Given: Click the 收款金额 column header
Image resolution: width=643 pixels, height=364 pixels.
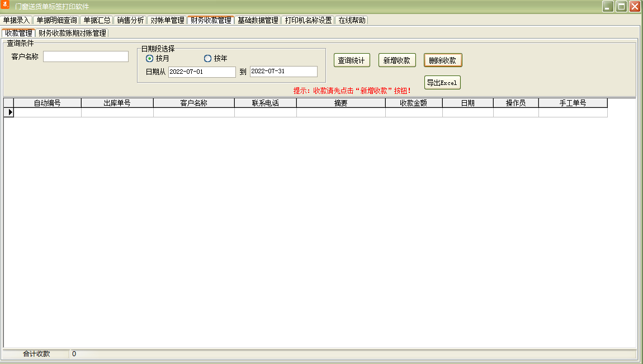Looking at the screenshot, I should click(x=414, y=103).
